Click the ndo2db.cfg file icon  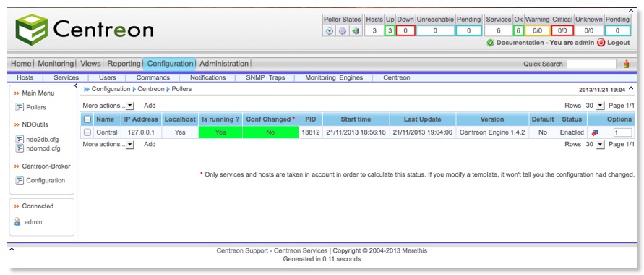pos(20,140)
